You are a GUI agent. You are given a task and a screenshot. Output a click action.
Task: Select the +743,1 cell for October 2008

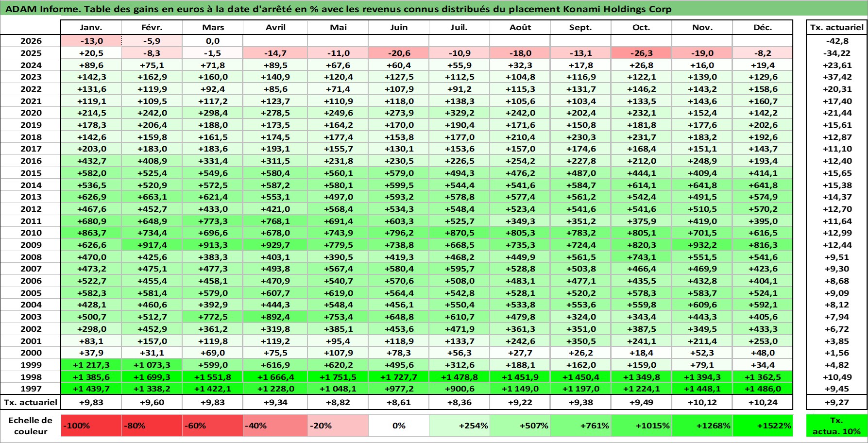642,257
